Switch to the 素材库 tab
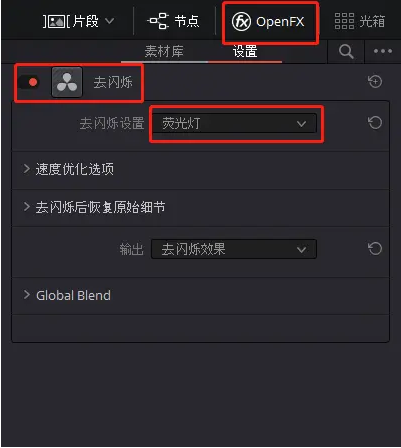The image size is (401, 448). 164,51
